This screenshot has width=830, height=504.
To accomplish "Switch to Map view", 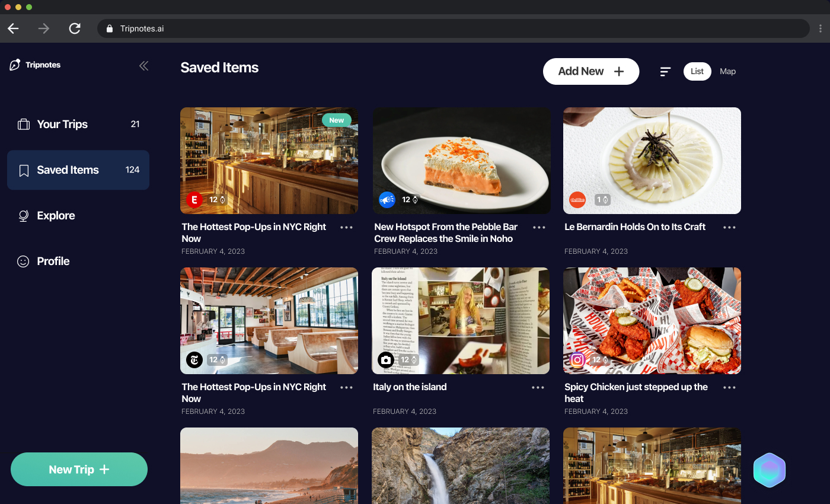I will [x=727, y=71].
